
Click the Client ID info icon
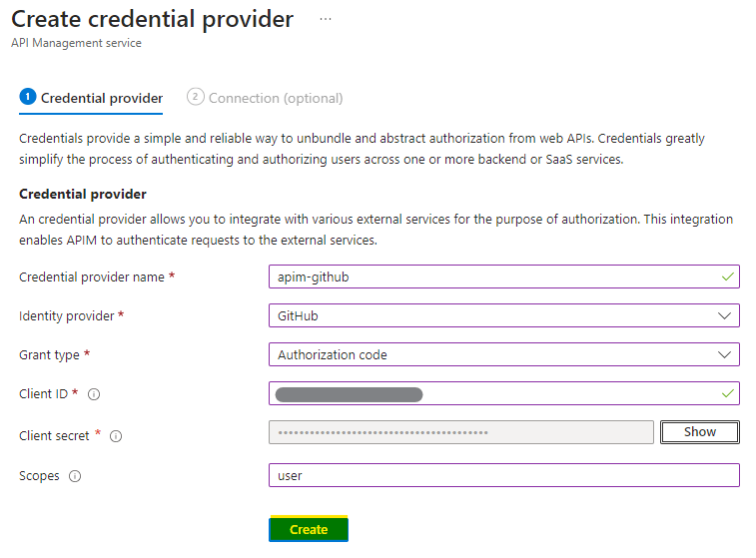point(94,394)
